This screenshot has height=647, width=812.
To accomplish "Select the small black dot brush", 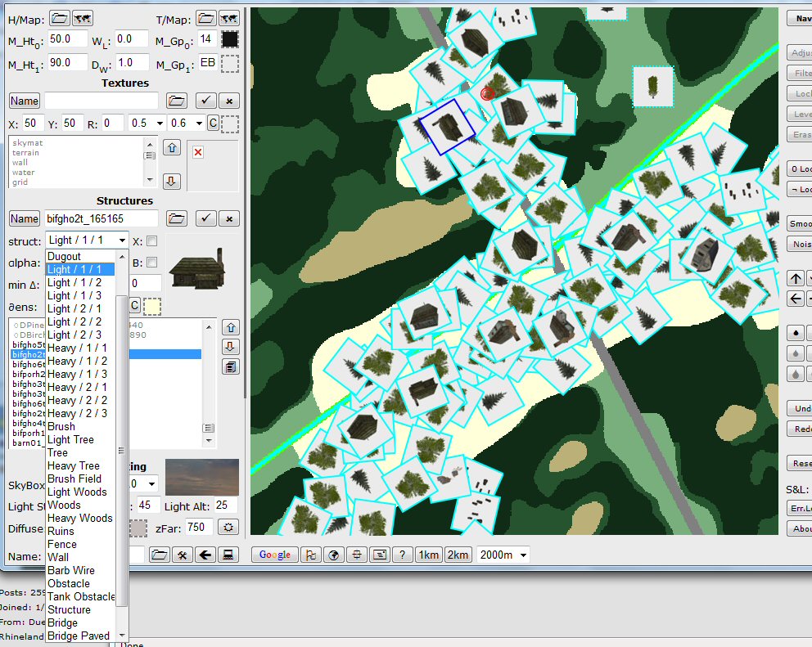I will (x=796, y=333).
